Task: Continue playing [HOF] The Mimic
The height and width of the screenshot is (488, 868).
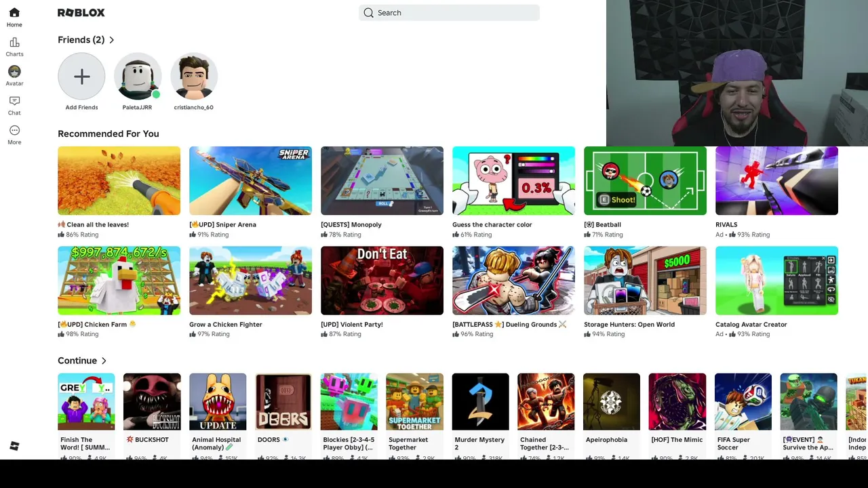Action: pos(677,401)
